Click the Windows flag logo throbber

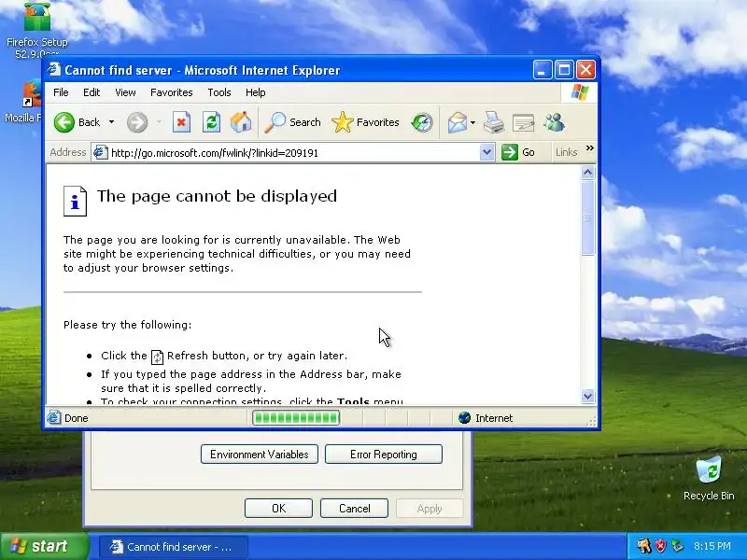tap(580, 91)
